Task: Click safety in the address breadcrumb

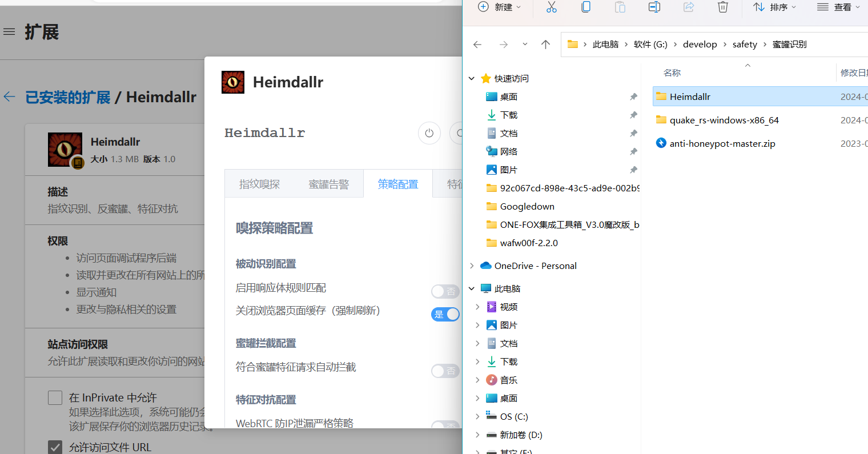Action: coord(745,45)
